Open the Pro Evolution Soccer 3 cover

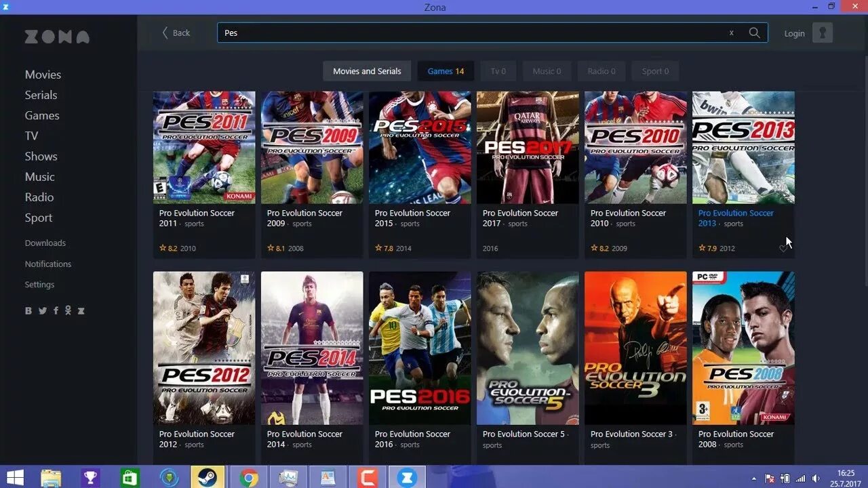pos(635,348)
